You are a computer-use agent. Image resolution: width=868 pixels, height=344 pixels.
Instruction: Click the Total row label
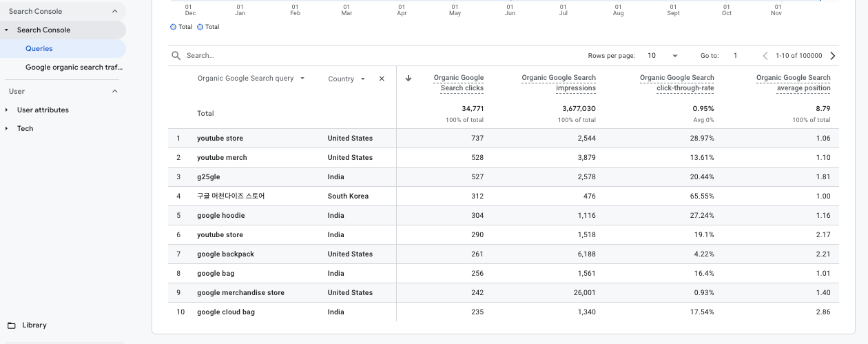pos(205,114)
